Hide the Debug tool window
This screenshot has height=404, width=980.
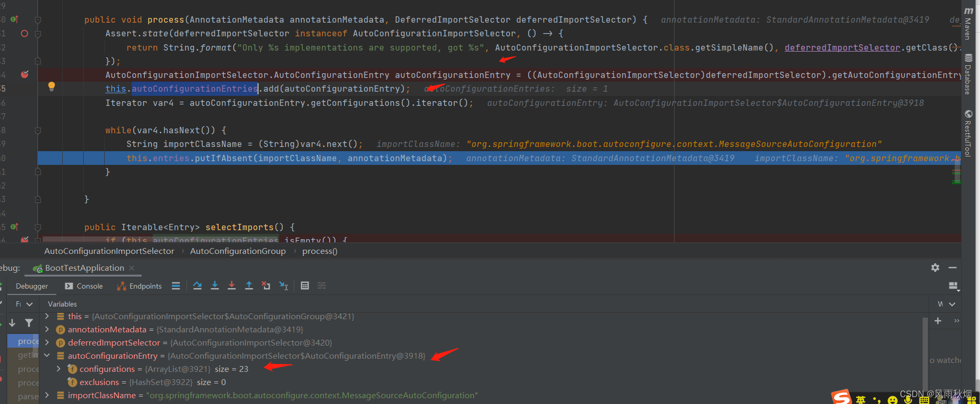[953, 268]
